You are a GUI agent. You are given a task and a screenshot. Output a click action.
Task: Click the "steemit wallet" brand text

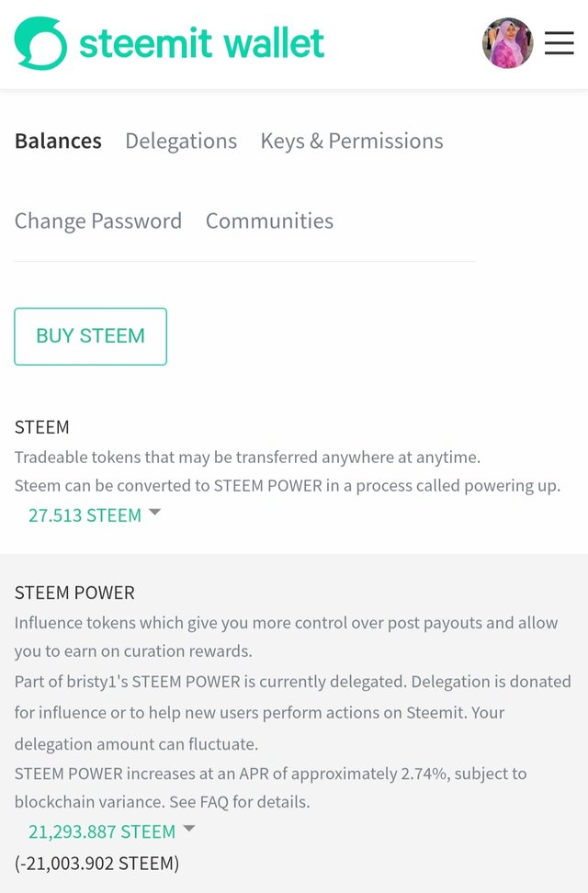201,43
